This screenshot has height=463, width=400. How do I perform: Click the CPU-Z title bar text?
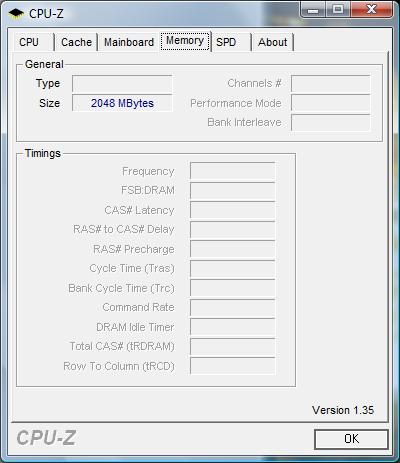tap(46, 14)
